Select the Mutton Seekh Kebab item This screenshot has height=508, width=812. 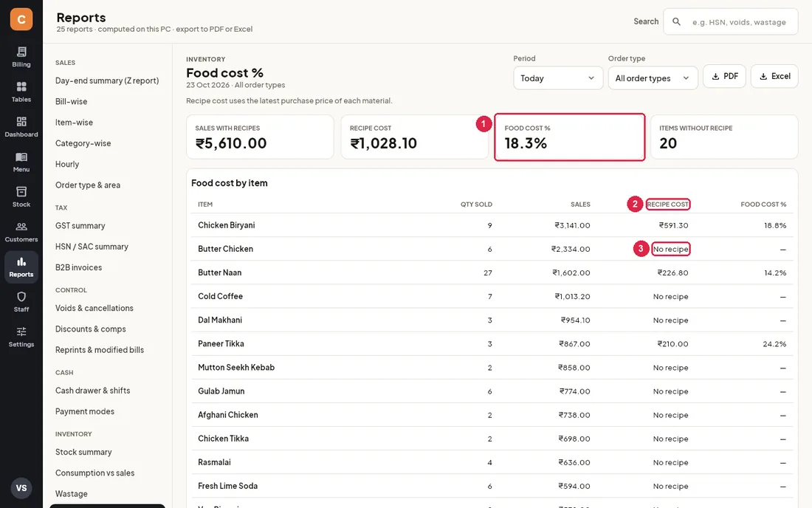coord(236,368)
